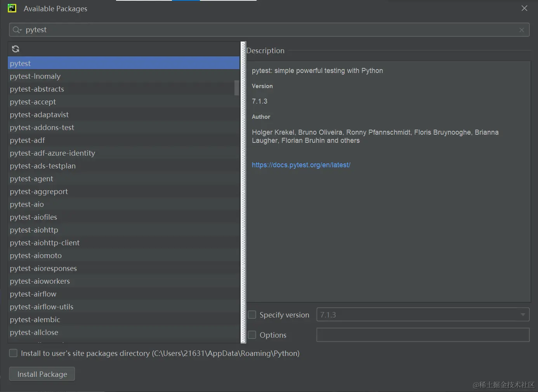Click the Install Package button
The image size is (538, 392).
42,374
